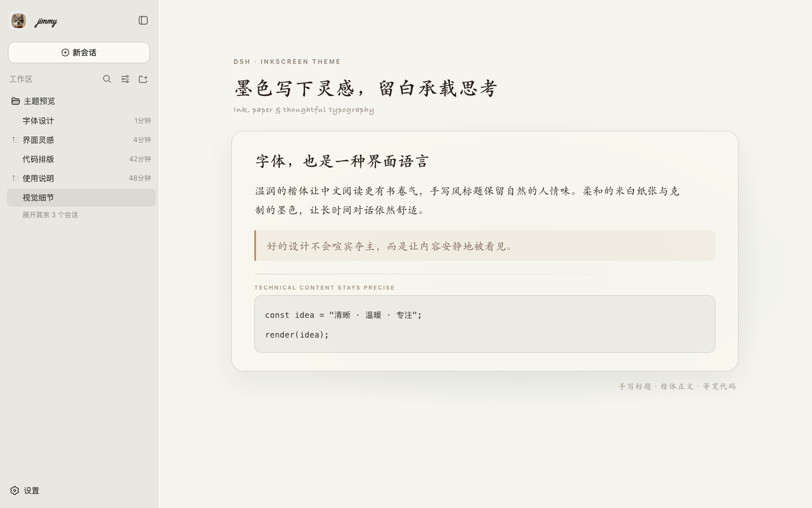The width and height of the screenshot is (812, 508).
Task: Click the 48分钟 timestamp of 使用说明
Action: [140, 178]
